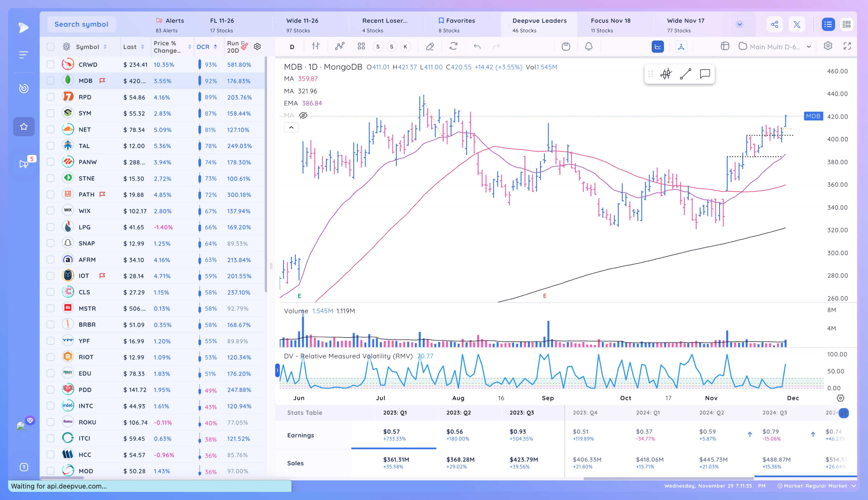Check the RPD row checkbox
This screenshot has width=868, height=500.
pyautogui.click(x=50, y=97)
